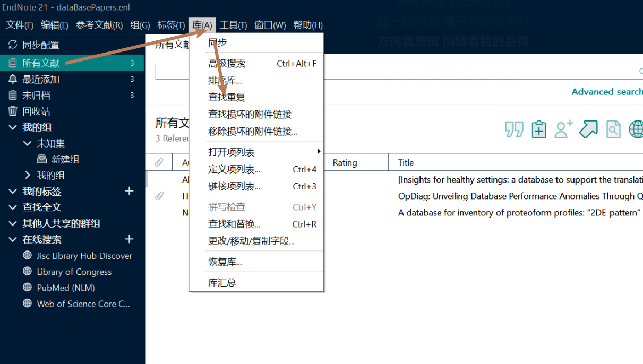
Task: Open the 标签(T) menu
Action: point(171,25)
